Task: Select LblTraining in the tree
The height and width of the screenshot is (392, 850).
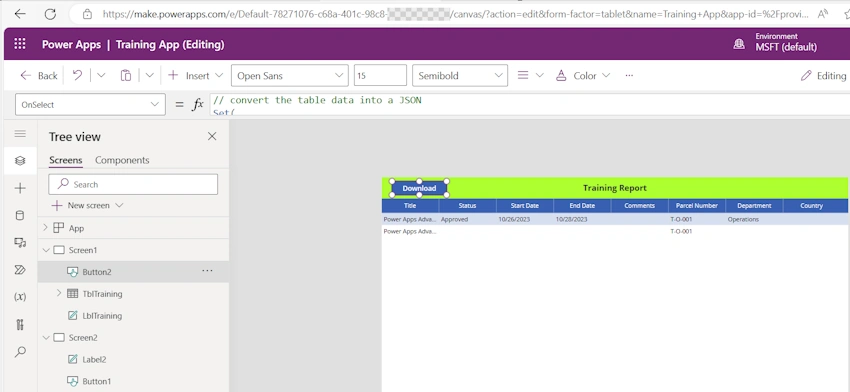Action: click(102, 316)
